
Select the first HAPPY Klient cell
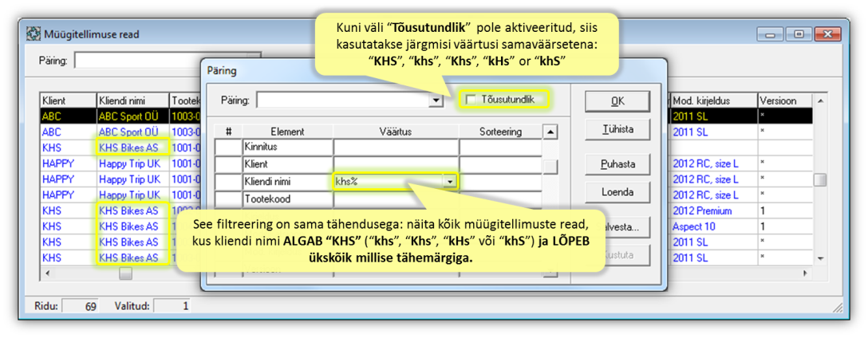tap(69, 163)
